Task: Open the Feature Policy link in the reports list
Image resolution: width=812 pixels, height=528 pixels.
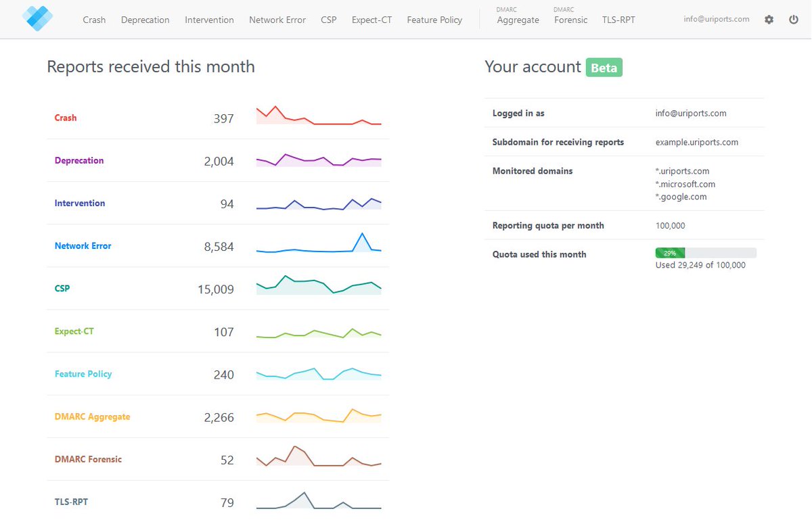Action: [x=83, y=374]
